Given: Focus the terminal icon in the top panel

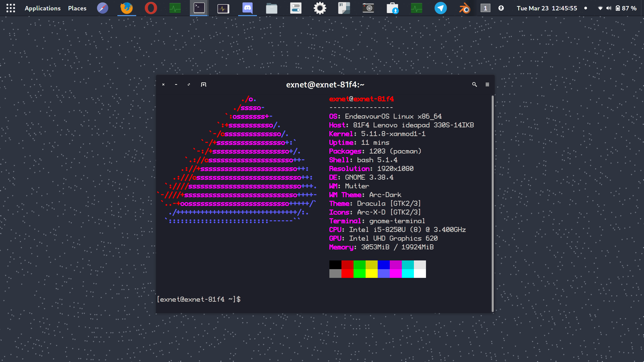Looking at the screenshot, I should point(199,8).
